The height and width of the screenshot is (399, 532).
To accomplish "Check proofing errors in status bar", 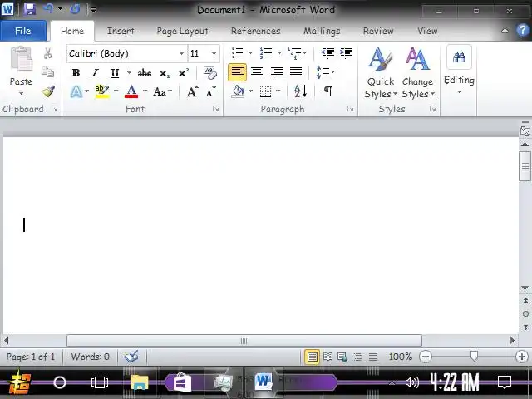I will pyautogui.click(x=131, y=357).
